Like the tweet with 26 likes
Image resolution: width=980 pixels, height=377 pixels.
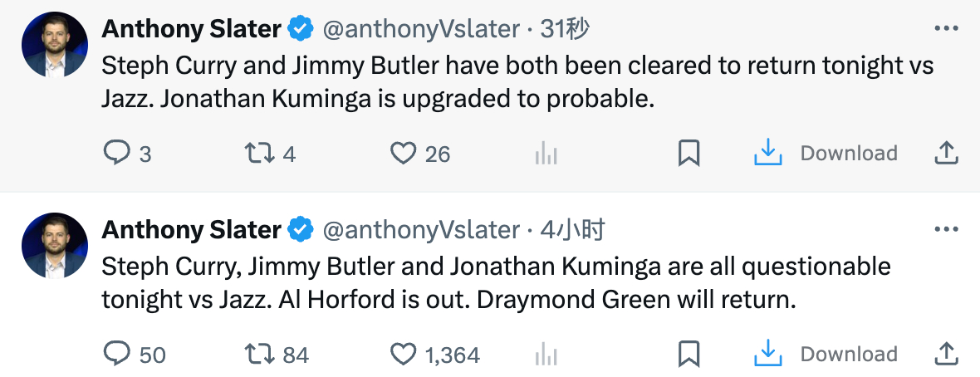click(403, 154)
